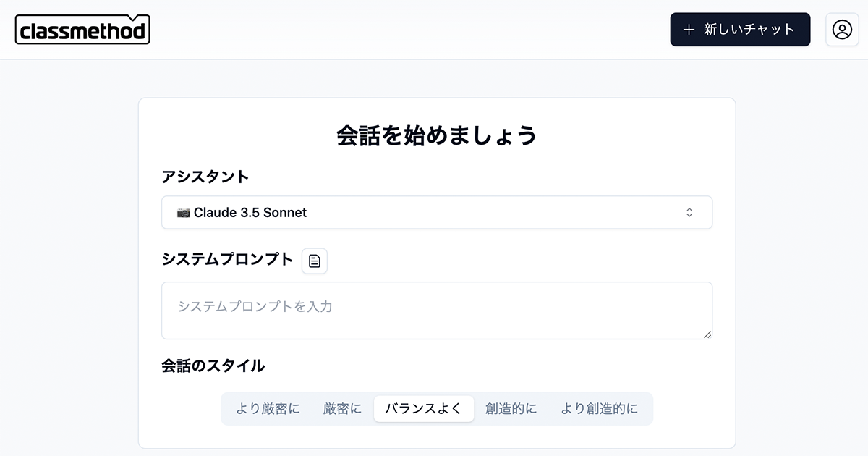This screenshot has height=456, width=868.
Task: Click the 会話を始めましょう heading
Action: coord(437,135)
